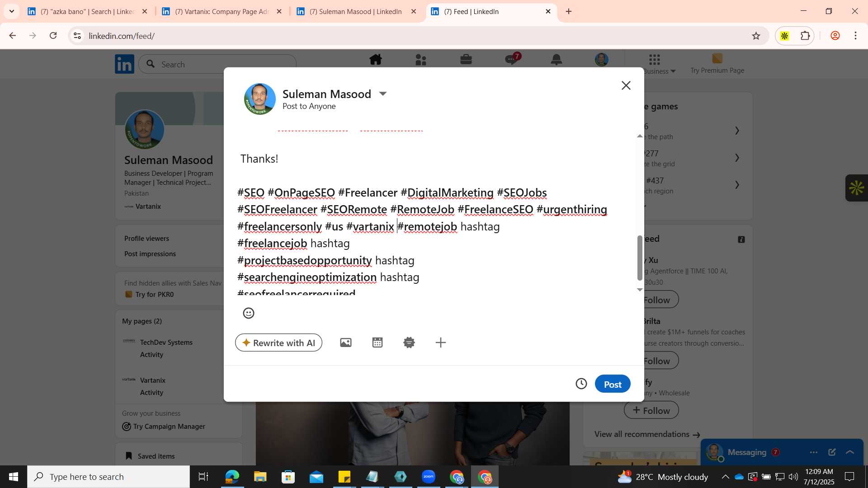Create an event with the calendar icon
The width and height of the screenshot is (868, 488).
point(377,343)
